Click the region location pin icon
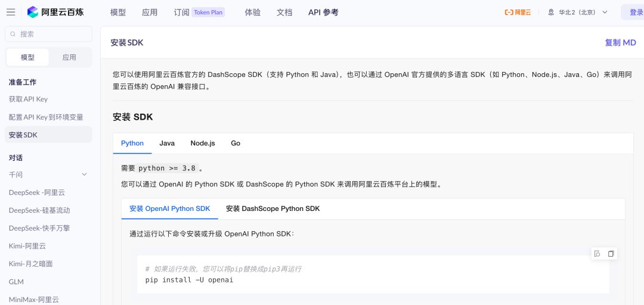Screen dimensions: 644x305 [x=551, y=13]
